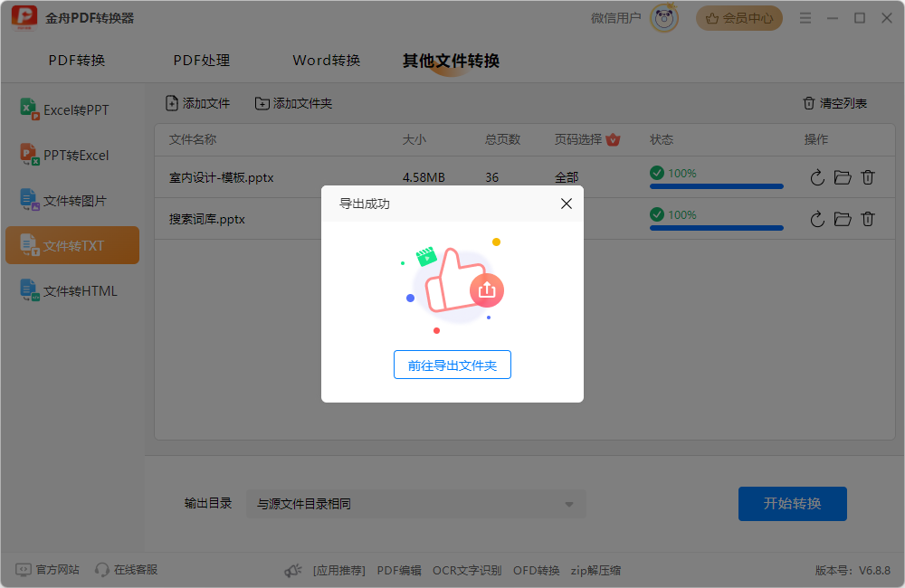Click 清空列表 clear list button
Viewport: 905px width, 588px height.
835,103
